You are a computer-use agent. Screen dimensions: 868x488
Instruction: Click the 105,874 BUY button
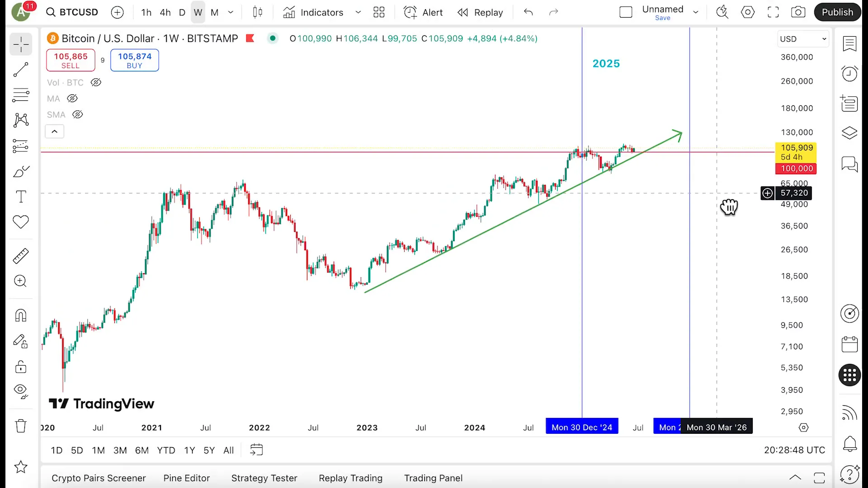[135, 60]
